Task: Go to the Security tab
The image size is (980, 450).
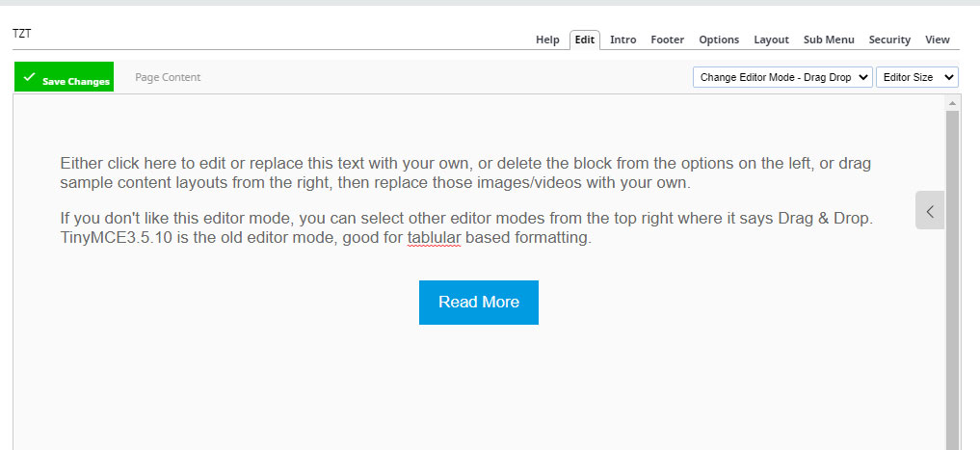Action: click(889, 40)
